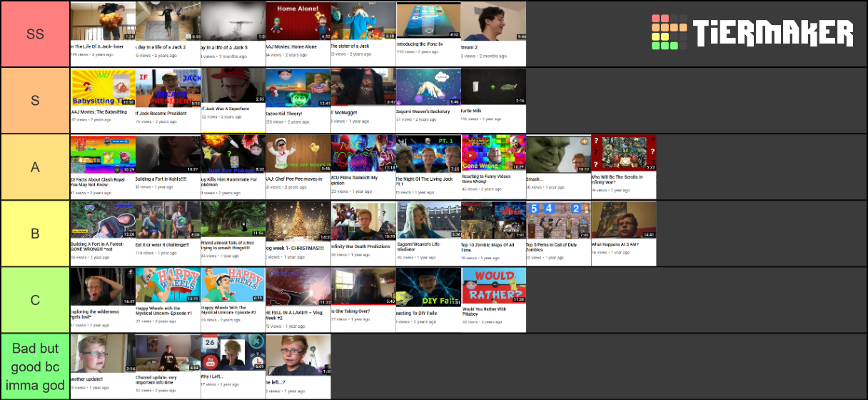Open 'Introducing the iFone 8+' video
This screenshot has width=868, height=400.
tap(428, 34)
